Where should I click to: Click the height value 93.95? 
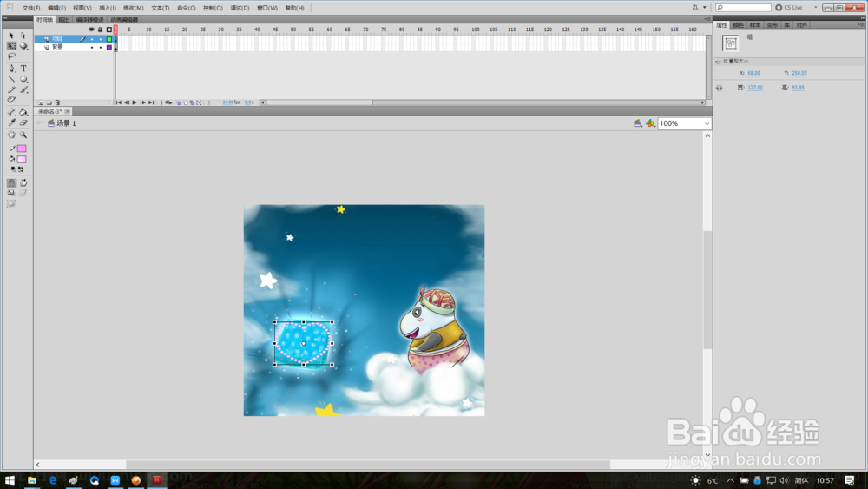(798, 88)
